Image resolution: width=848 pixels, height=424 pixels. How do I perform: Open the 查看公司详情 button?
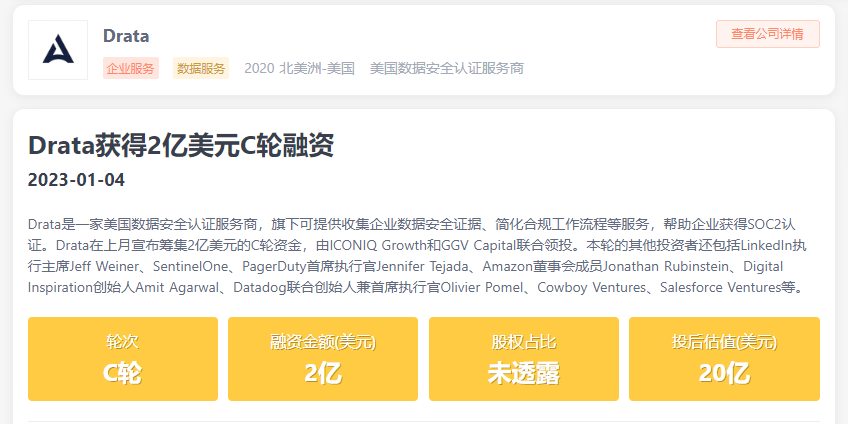coord(767,33)
